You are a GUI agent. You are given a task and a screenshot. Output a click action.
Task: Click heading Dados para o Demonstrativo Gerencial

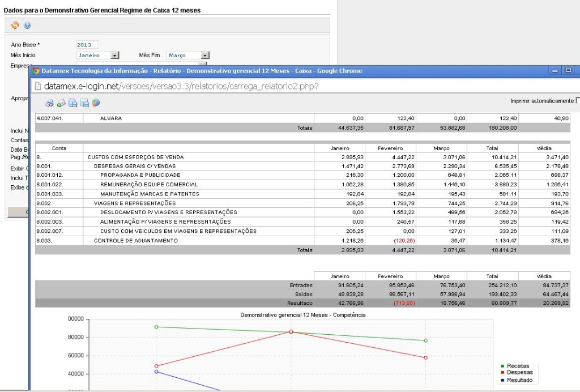pos(102,10)
